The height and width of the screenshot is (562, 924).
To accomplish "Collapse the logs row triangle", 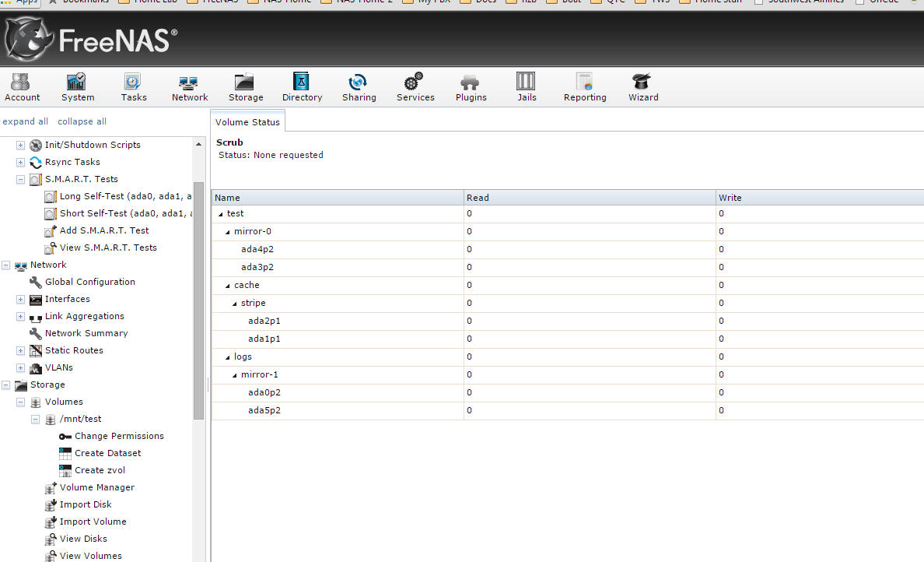I will [x=228, y=357].
